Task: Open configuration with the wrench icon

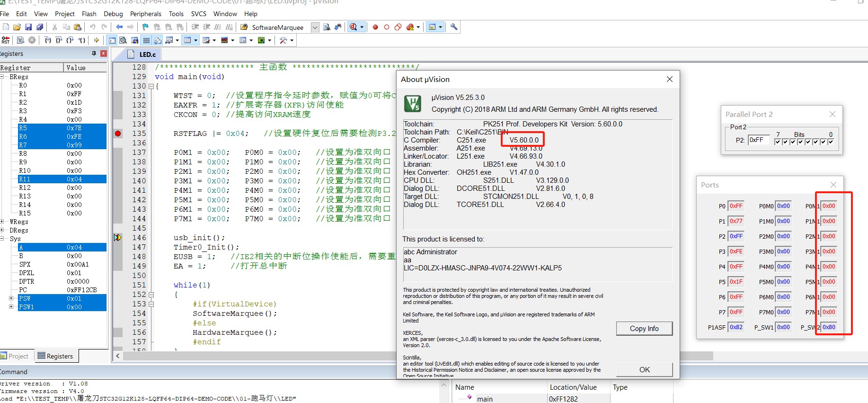Action: [x=454, y=27]
